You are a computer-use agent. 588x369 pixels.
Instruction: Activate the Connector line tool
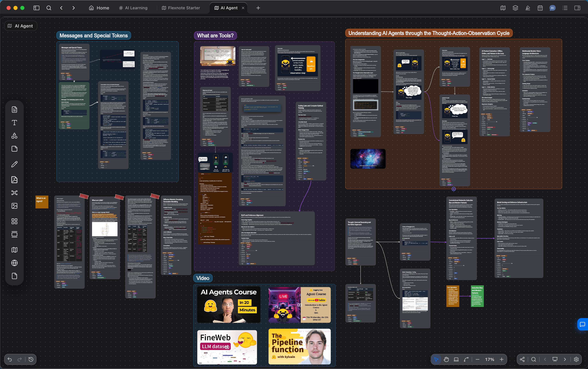(466, 359)
